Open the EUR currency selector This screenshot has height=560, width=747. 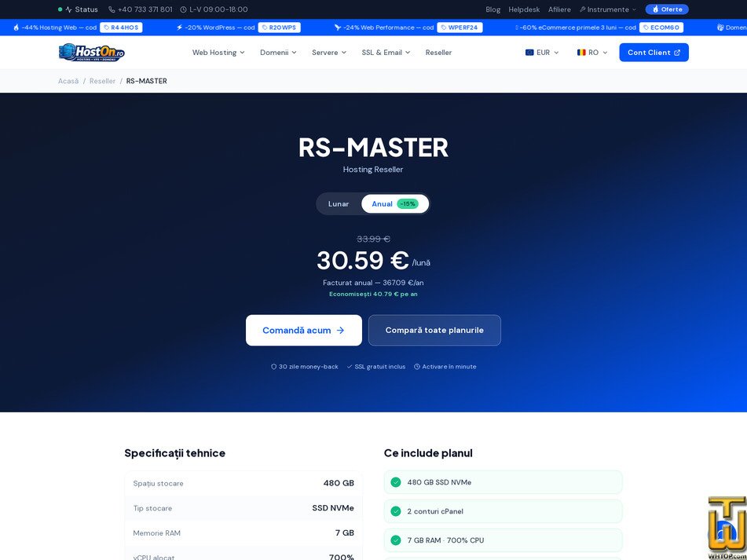(542, 53)
